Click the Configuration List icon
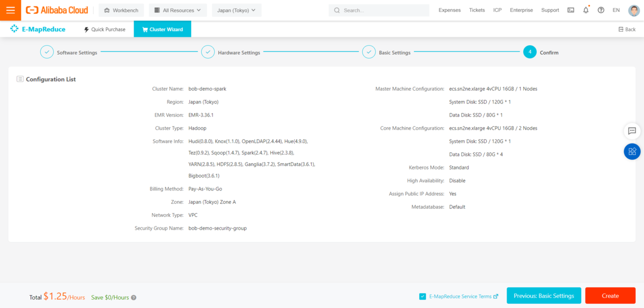The image size is (644, 308). 20,79
